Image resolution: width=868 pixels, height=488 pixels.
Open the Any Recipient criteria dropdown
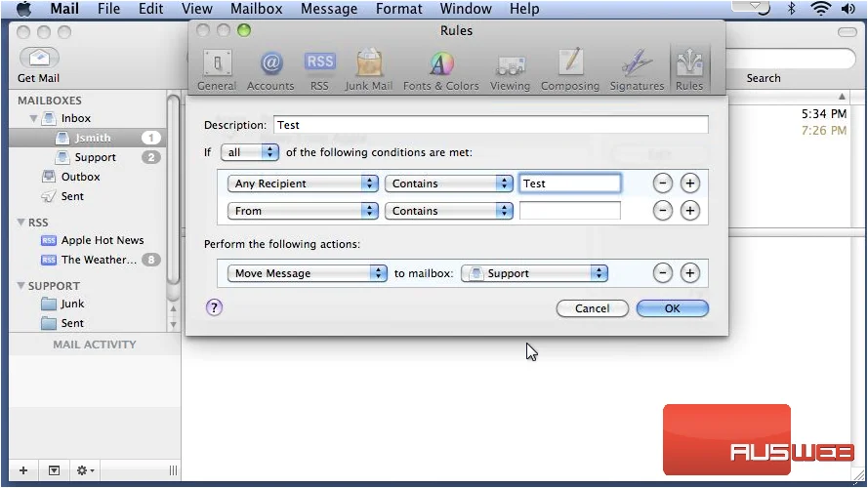303,183
